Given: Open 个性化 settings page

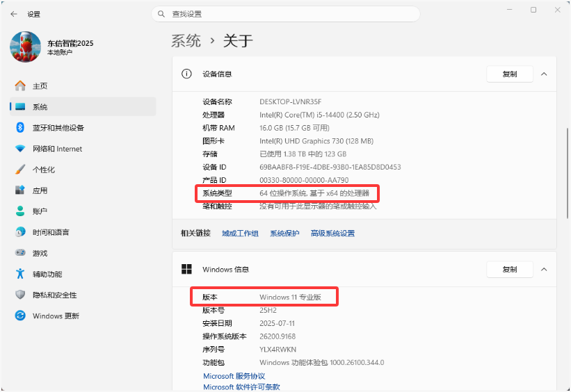Looking at the screenshot, I should coord(44,170).
